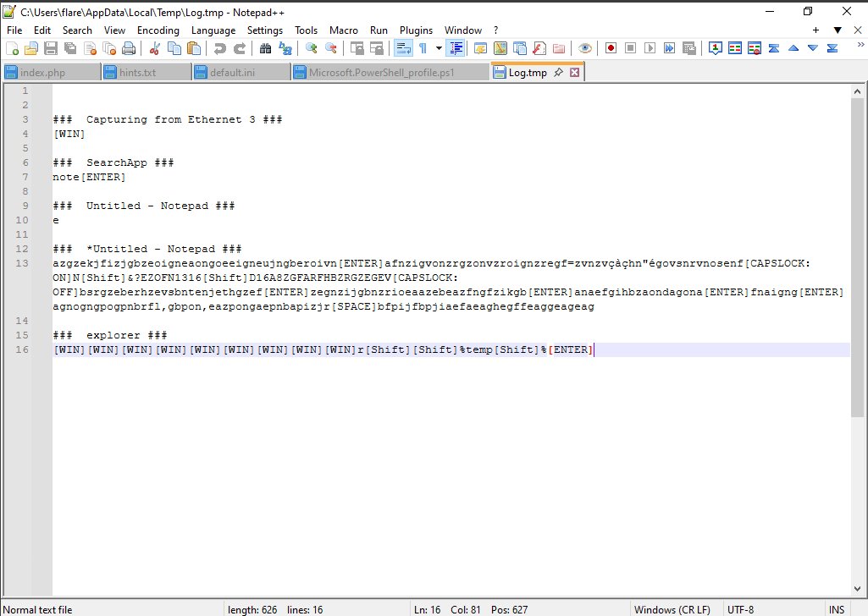Screen dimensions: 868x616
Task: Unpin the Log.tmp tab
Action: tap(558, 72)
